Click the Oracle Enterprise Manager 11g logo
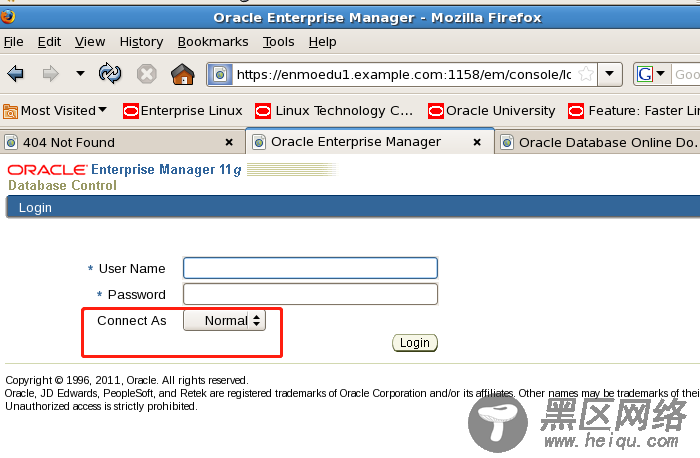This screenshot has height=458, width=700. coord(125,170)
